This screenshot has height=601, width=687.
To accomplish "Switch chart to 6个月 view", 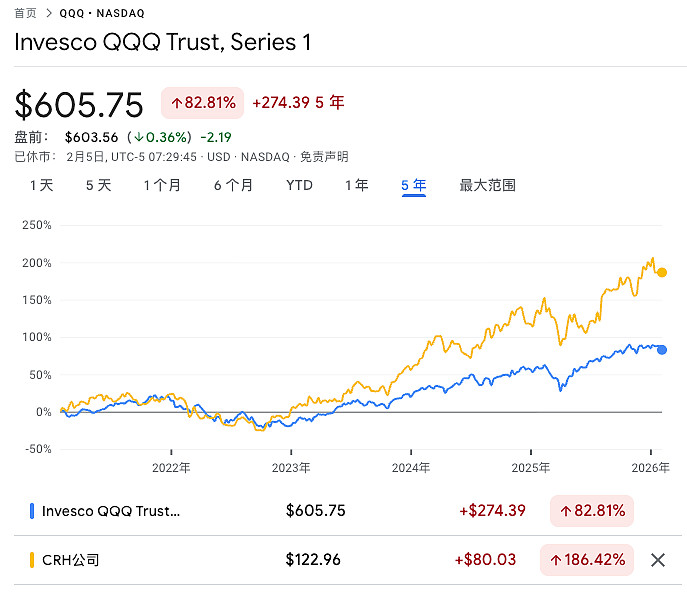I will 233,185.
